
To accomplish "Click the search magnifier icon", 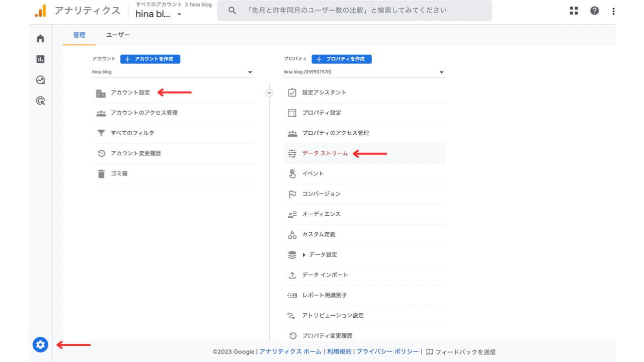I will tap(232, 11).
